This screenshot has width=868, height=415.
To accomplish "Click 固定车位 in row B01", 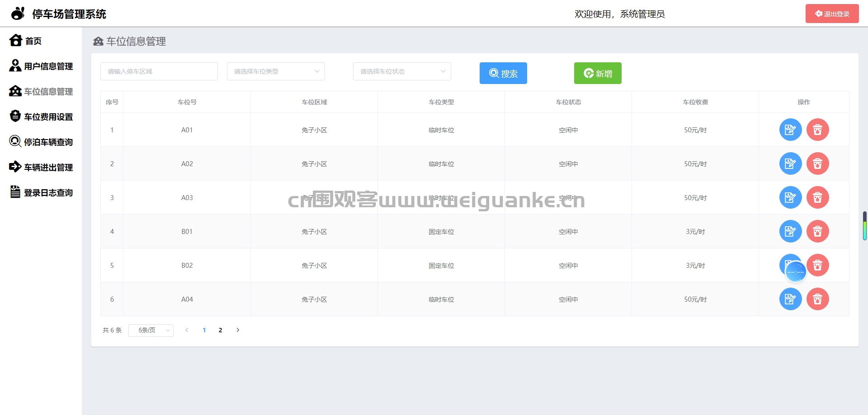I will pyautogui.click(x=441, y=232).
